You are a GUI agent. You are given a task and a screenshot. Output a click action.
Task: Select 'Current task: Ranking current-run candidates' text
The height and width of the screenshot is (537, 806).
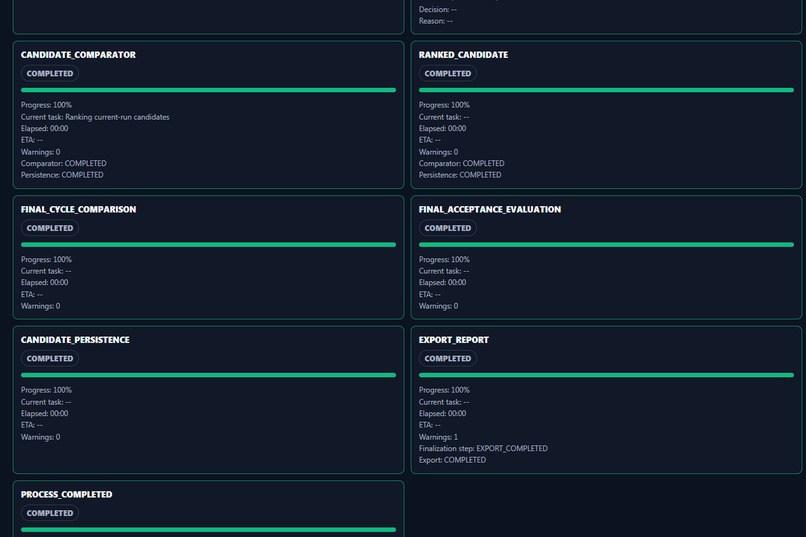tap(95, 117)
